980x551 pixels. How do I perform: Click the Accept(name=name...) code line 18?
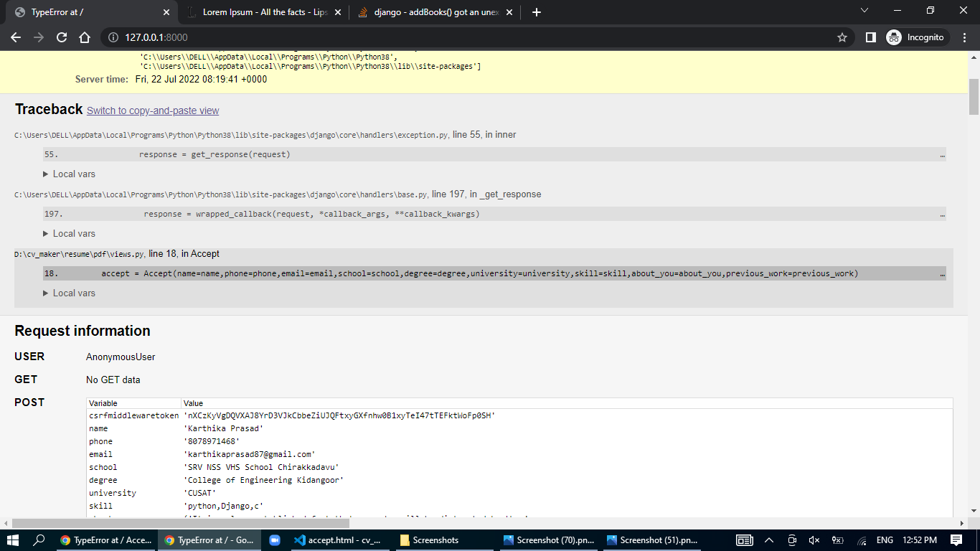494,273
